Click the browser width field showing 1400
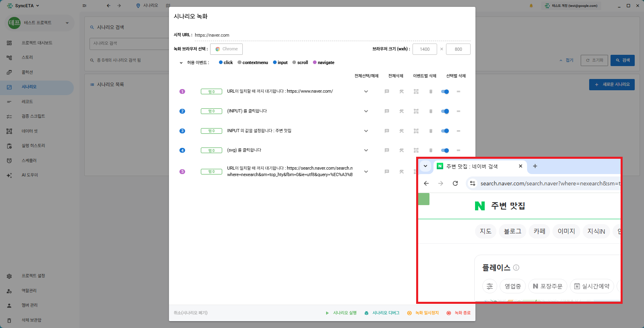 [425, 49]
